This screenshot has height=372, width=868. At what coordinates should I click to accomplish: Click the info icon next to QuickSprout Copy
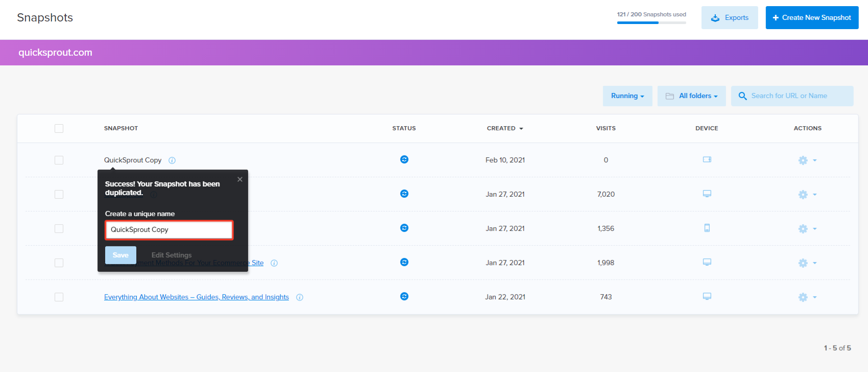(172, 160)
